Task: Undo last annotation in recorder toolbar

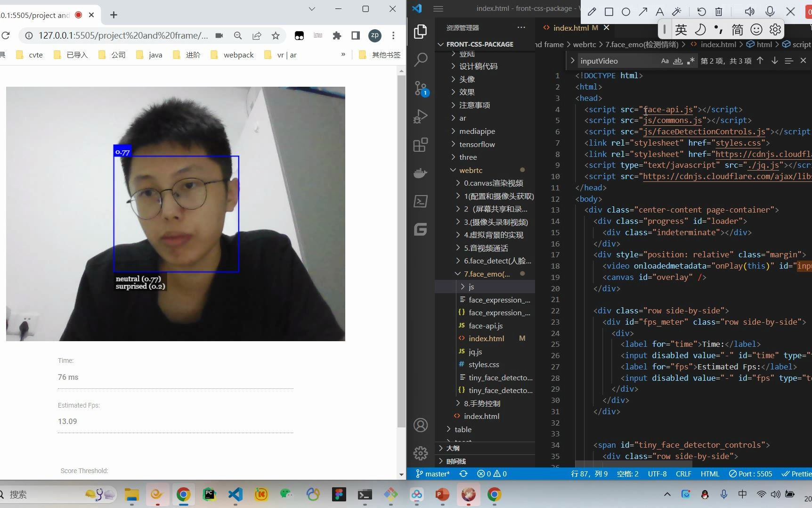Action: point(701,12)
